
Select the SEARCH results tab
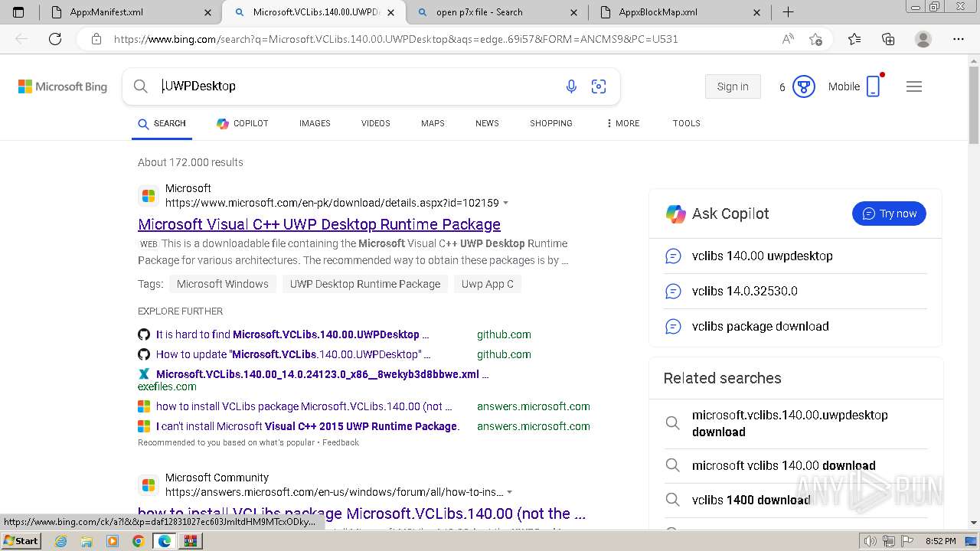162,123
